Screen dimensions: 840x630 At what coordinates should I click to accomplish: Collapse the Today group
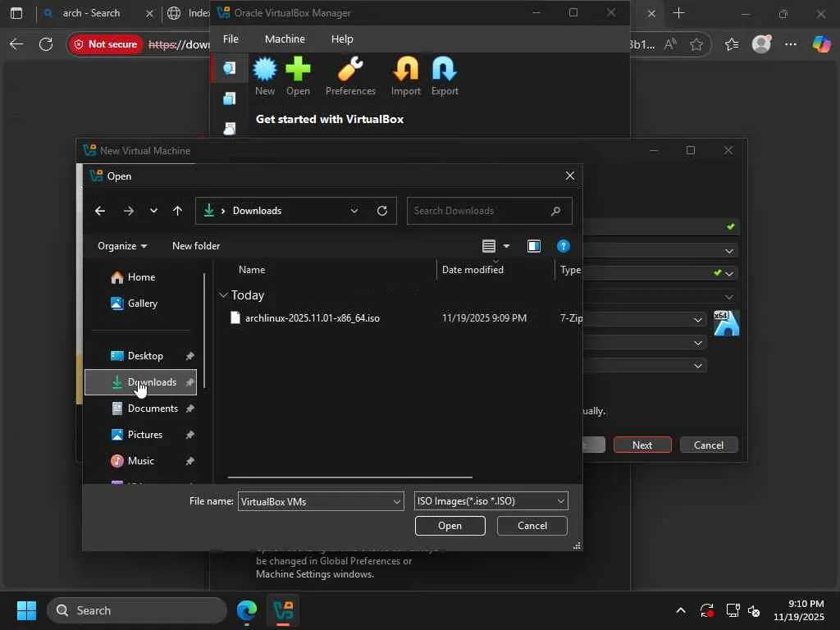[x=223, y=295]
